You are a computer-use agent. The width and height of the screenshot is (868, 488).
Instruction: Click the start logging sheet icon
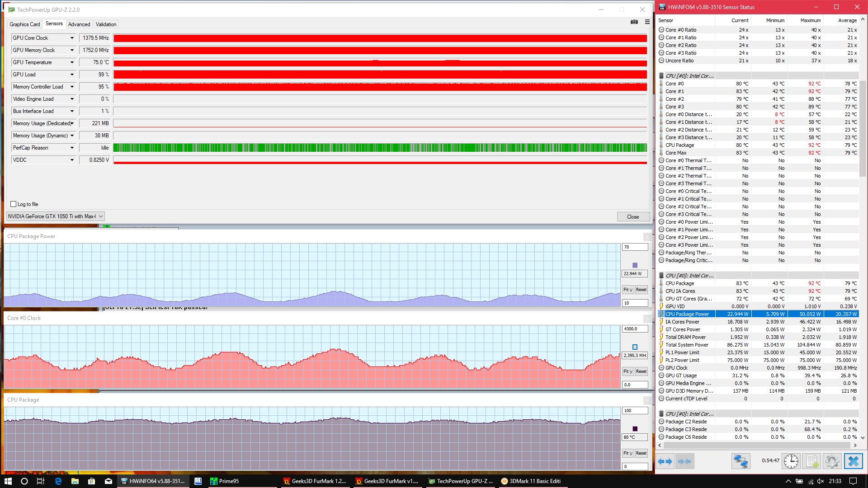(812, 461)
